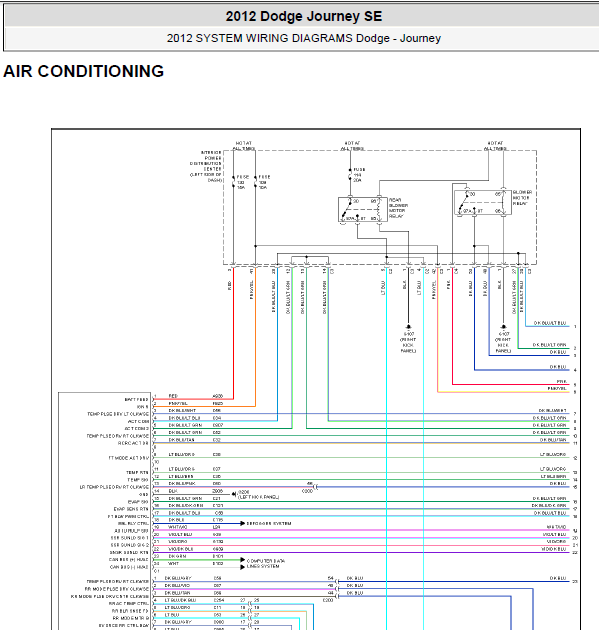Click the 'AIR CONDITIONING' heading
Viewport: 599px width, 630px height.
(84, 71)
